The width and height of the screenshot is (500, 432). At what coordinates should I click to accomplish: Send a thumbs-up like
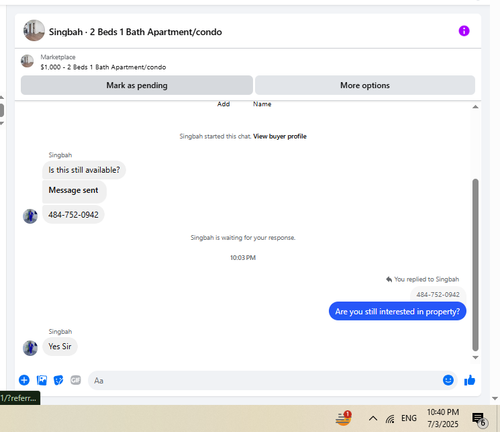pos(470,380)
